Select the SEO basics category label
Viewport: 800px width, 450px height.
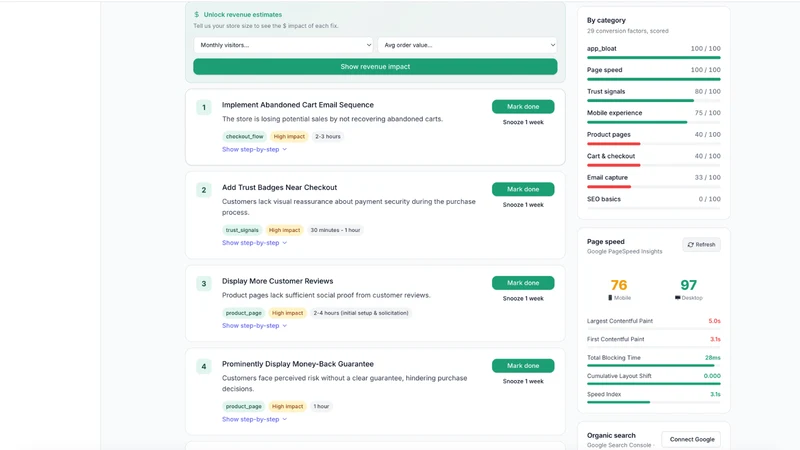[x=604, y=199]
